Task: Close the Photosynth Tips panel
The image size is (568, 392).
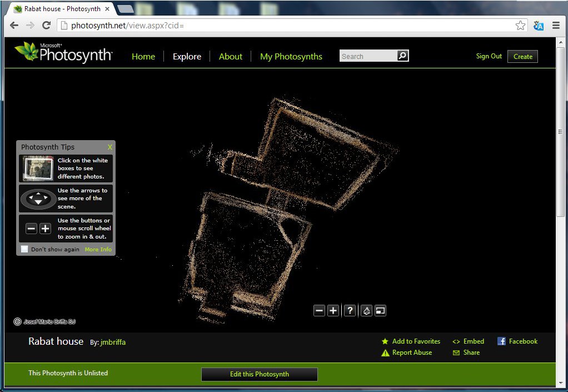Action: click(x=110, y=147)
